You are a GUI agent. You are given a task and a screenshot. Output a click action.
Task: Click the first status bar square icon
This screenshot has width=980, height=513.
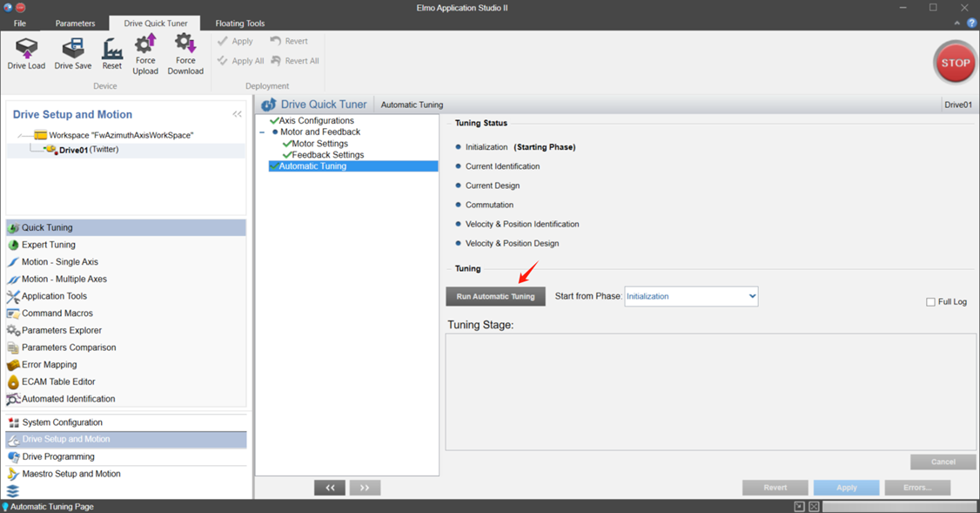tap(799, 507)
